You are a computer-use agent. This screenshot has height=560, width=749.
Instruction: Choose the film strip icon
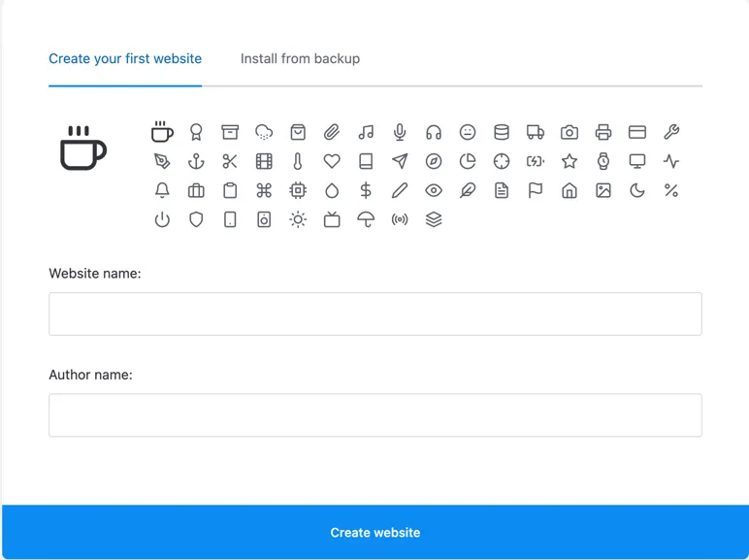[x=264, y=161]
